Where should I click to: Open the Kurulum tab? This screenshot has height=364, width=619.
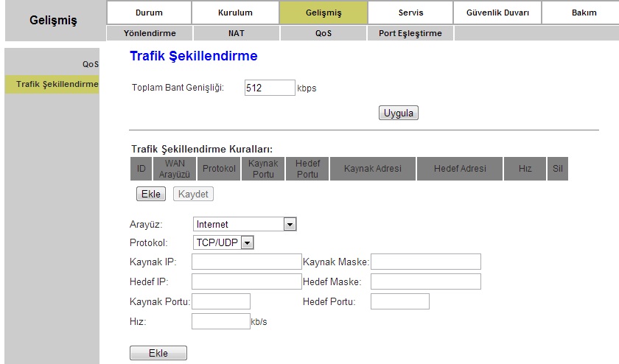tap(235, 13)
